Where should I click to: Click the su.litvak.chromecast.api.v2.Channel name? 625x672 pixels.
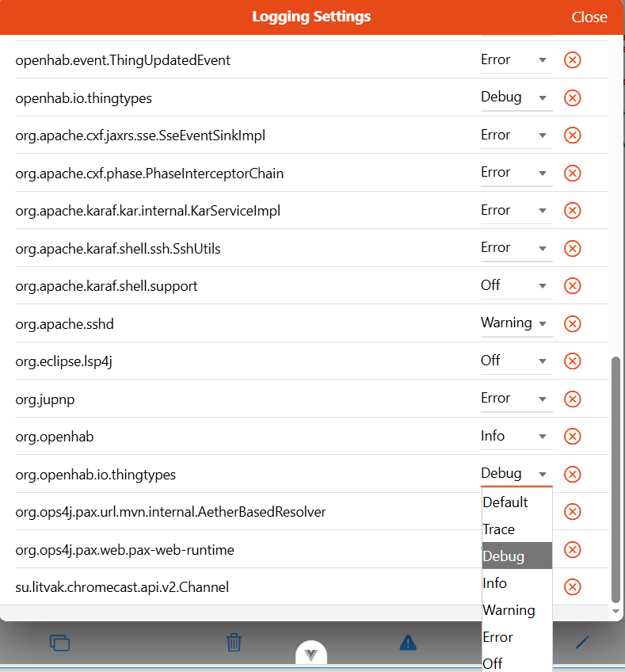coord(122,587)
